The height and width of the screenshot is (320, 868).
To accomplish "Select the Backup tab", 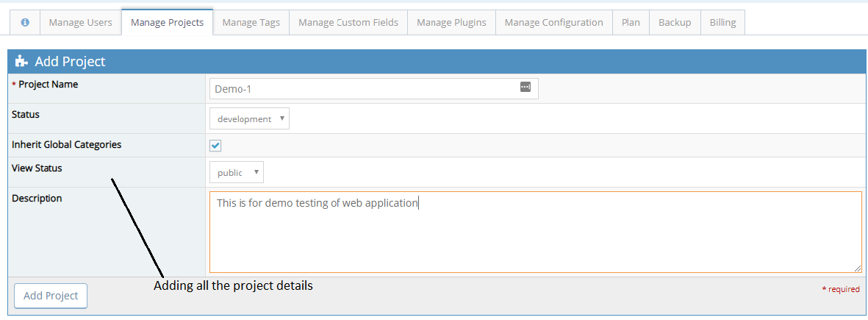I will click(x=675, y=22).
